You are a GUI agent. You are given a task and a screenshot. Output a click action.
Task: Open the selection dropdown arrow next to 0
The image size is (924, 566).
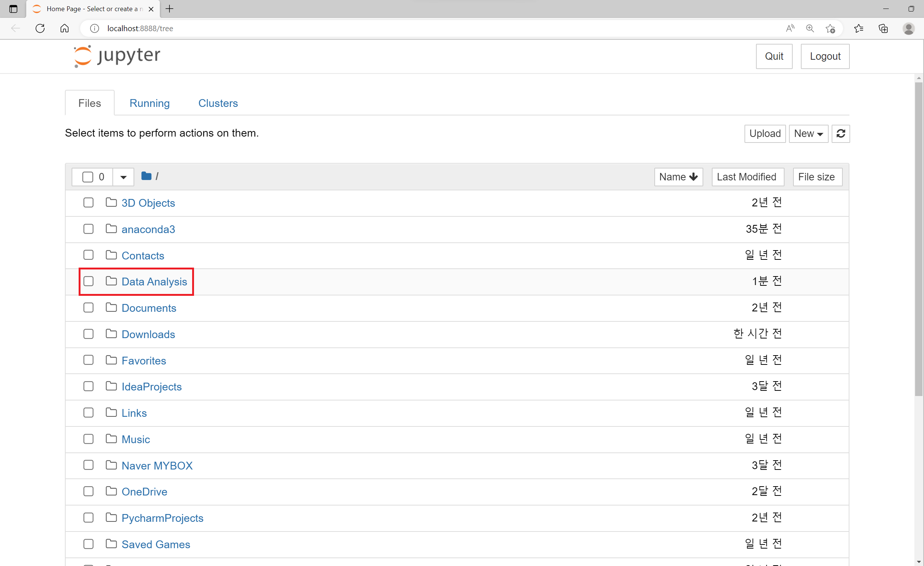tap(124, 177)
